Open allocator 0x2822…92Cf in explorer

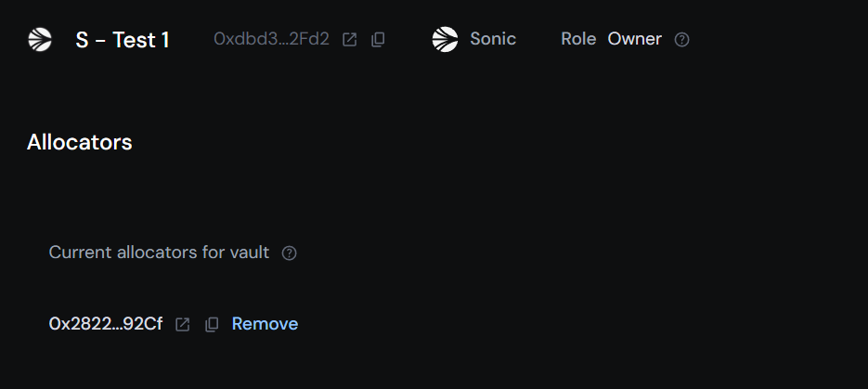coord(183,324)
